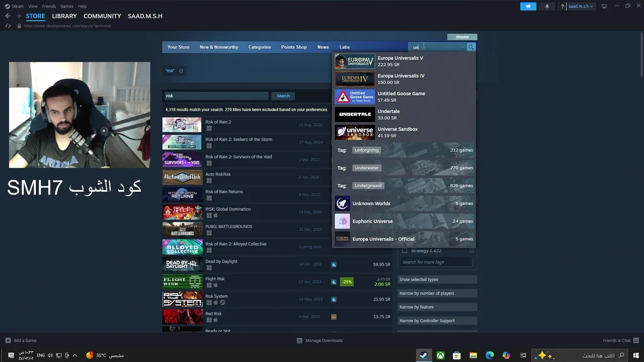Screen dimensions: 644x362
Task: Check the Strategy tag checkbox
Action: [x=405, y=250]
